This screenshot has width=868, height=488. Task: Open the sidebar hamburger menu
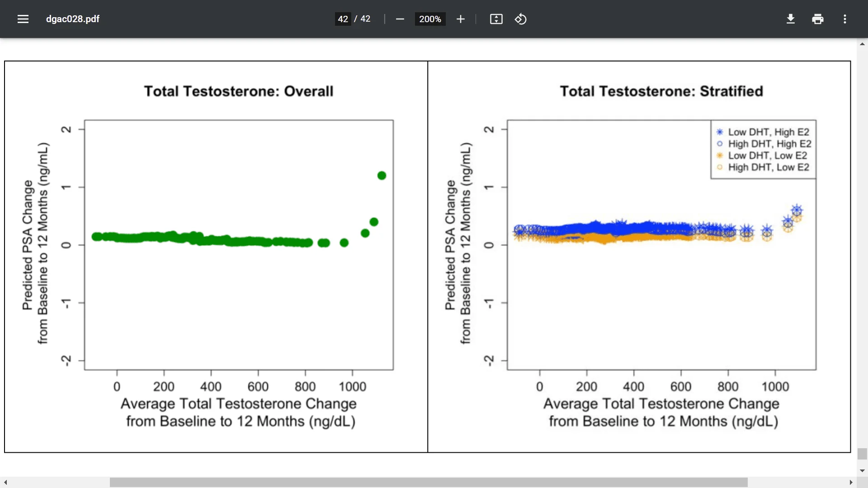tap(23, 19)
